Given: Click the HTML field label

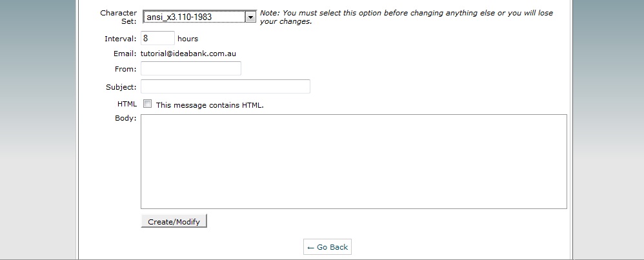Looking at the screenshot, I should [126, 104].
